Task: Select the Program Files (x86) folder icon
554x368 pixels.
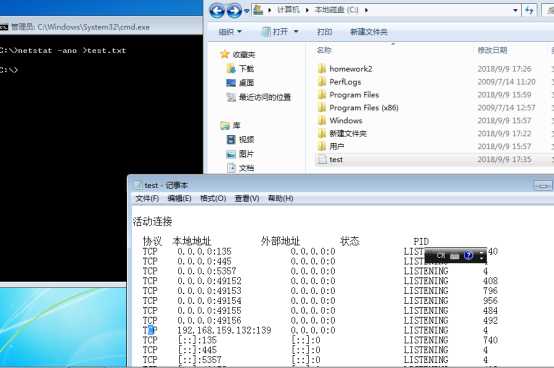Action: [x=322, y=107]
